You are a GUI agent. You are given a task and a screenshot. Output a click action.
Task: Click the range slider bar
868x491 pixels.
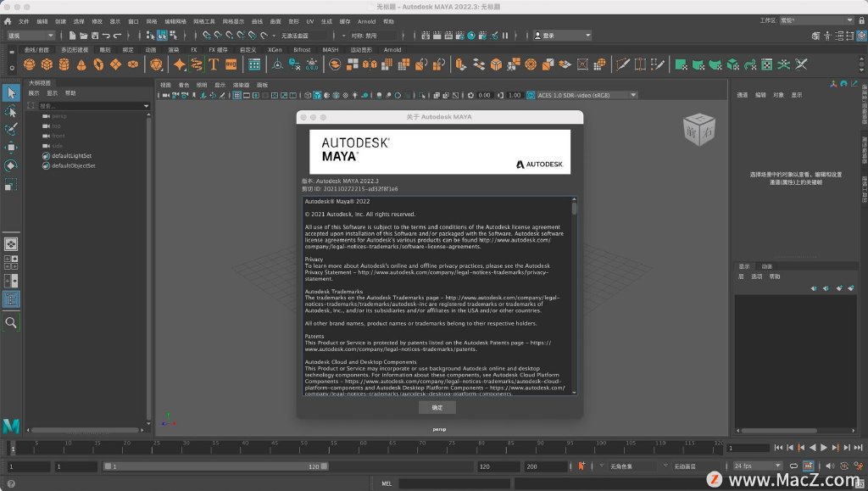216,466
